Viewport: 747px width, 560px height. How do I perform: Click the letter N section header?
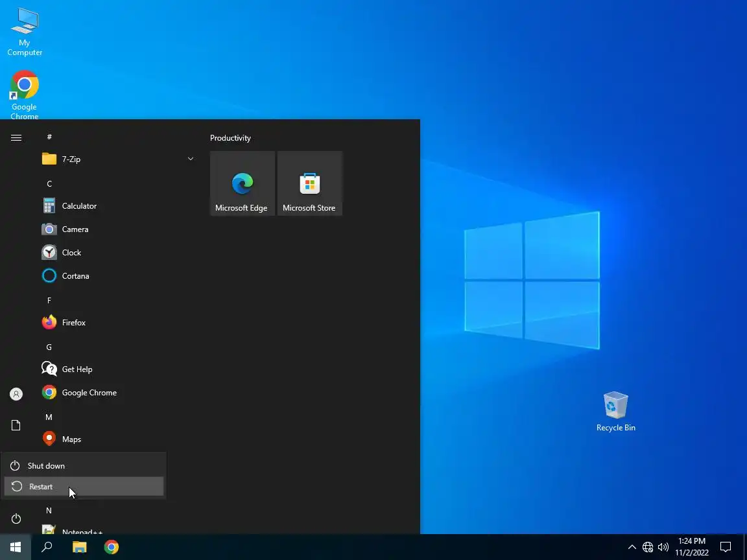(49, 511)
